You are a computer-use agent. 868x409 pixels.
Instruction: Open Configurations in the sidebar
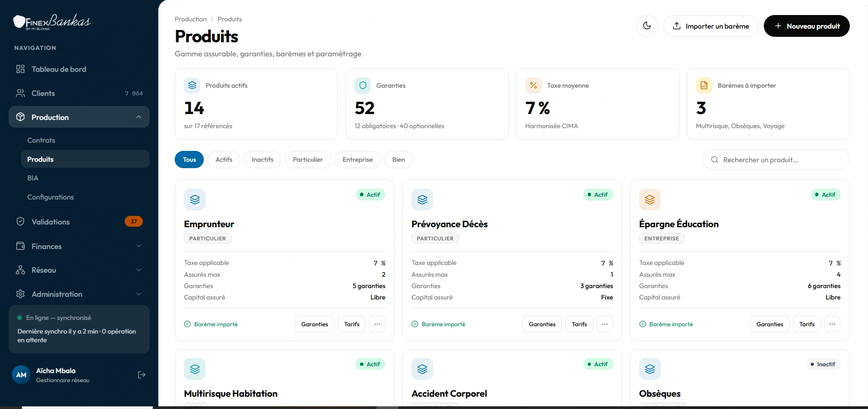pos(85,197)
